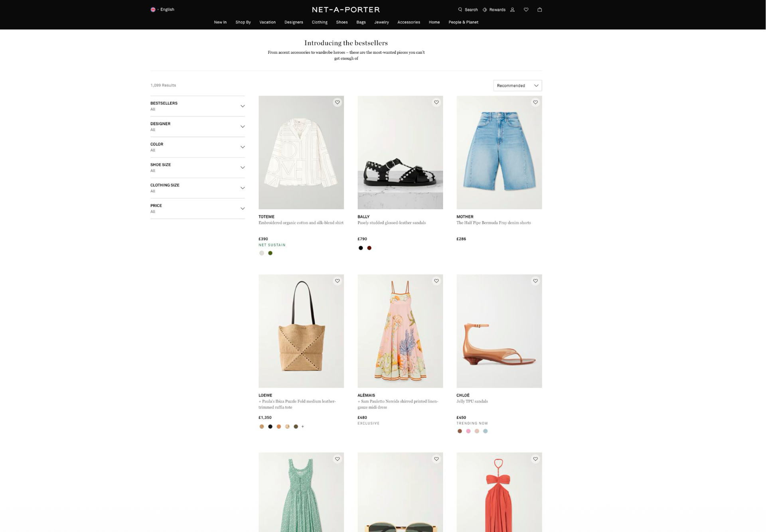Expand the Shoe Size filter
766x532 pixels.
tap(197, 167)
